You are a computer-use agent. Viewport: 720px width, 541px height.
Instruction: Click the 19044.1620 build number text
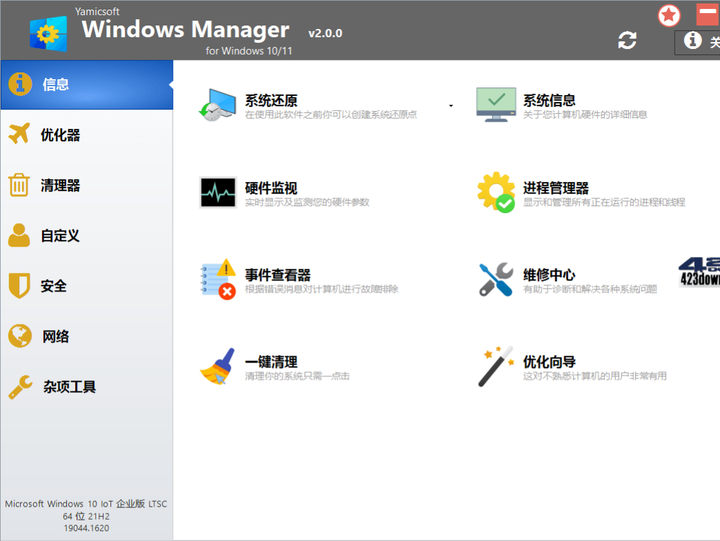pyautogui.click(x=86, y=528)
